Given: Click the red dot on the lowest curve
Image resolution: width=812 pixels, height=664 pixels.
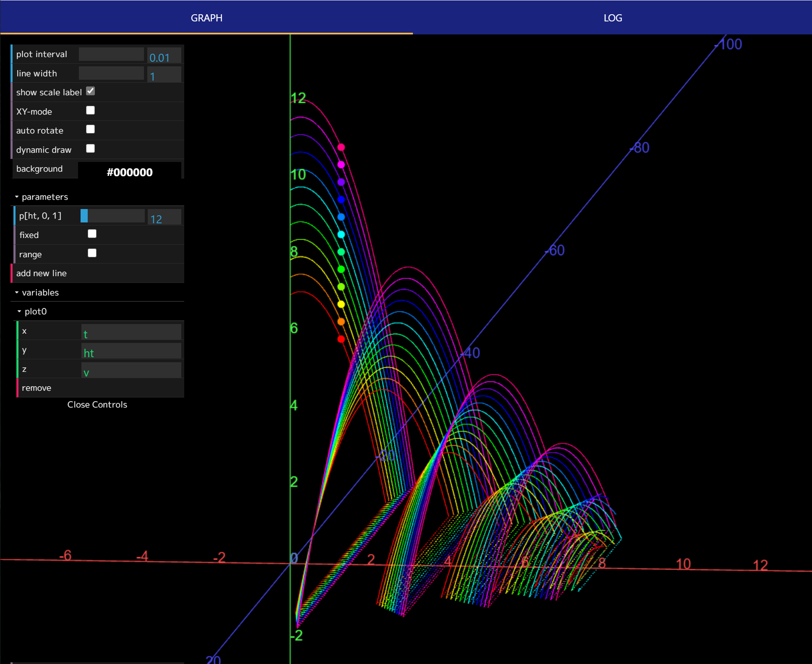Looking at the screenshot, I should [341, 339].
